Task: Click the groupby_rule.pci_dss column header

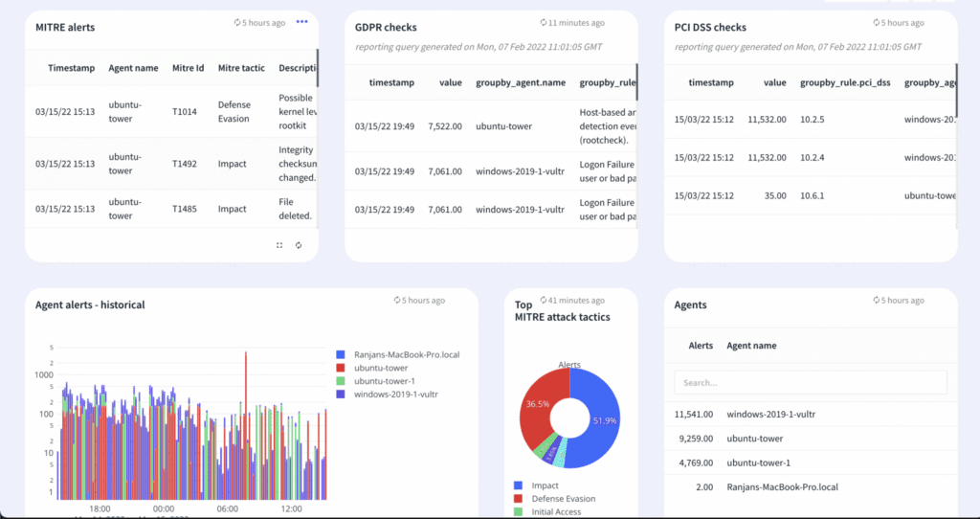Action: click(845, 82)
